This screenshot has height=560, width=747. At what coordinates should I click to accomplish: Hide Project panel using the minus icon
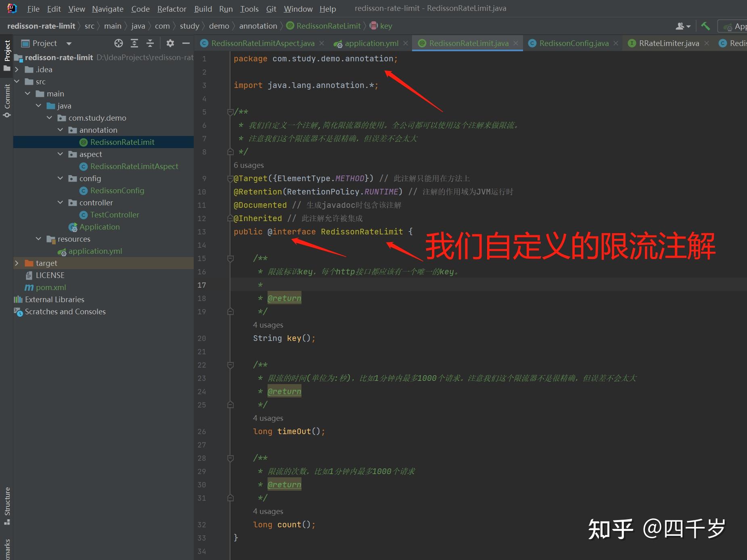click(186, 43)
